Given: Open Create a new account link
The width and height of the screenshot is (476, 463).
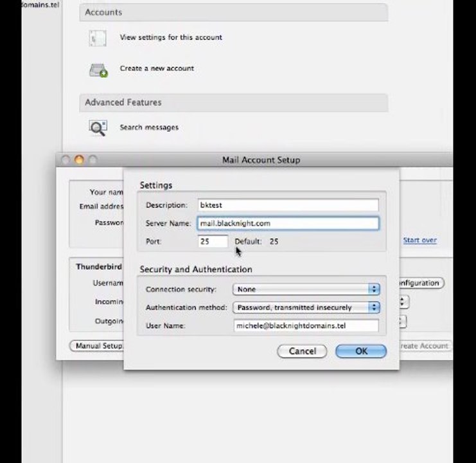Looking at the screenshot, I should [157, 68].
